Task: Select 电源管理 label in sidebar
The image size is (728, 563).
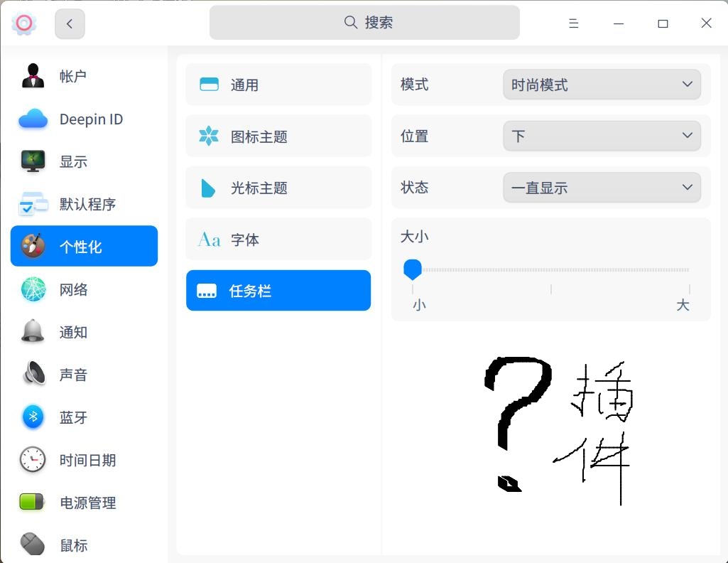Action: coord(88,503)
